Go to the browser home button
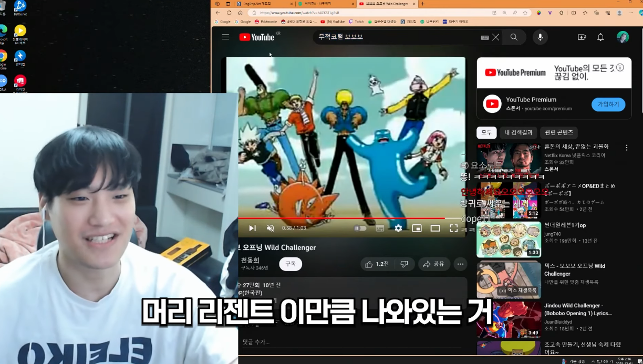The image size is (643, 364). pos(240,13)
